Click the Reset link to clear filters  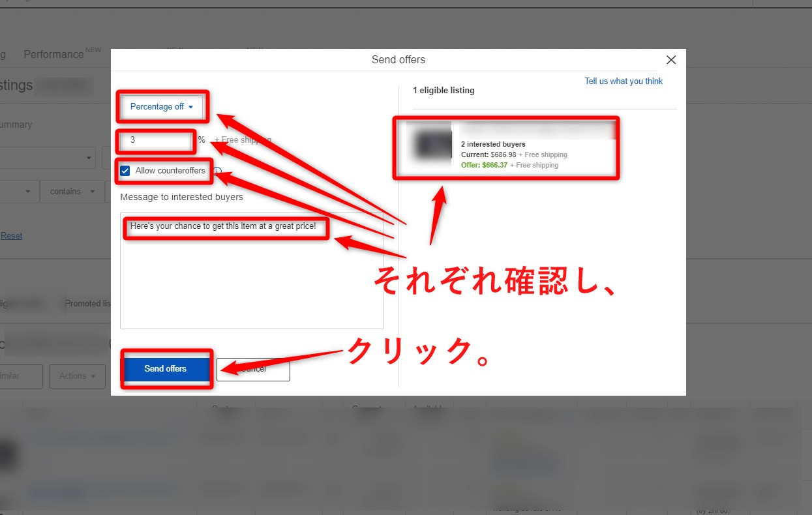click(x=11, y=235)
